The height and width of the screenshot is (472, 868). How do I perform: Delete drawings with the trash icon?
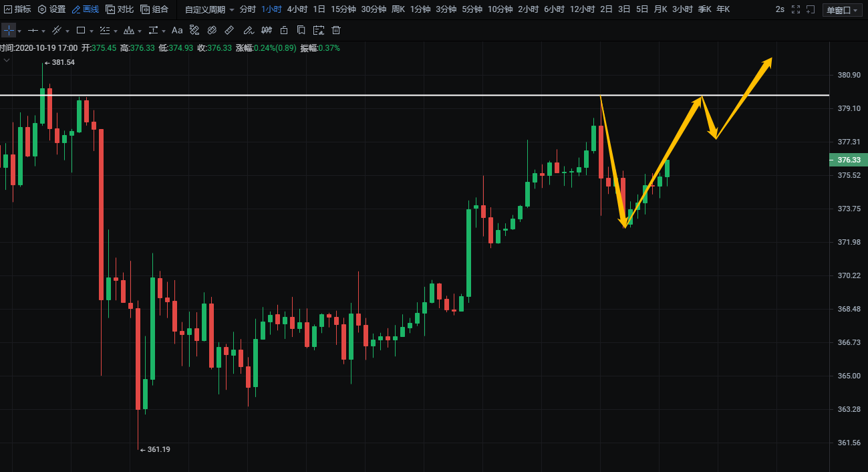pos(336,31)
